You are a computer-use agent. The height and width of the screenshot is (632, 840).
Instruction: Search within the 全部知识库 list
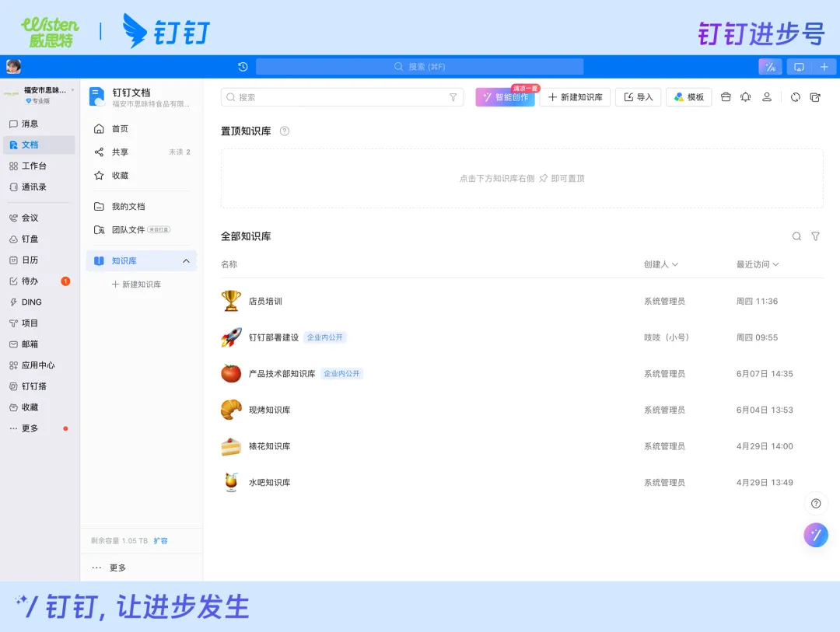pyautogui.click(x=796, y=236)
